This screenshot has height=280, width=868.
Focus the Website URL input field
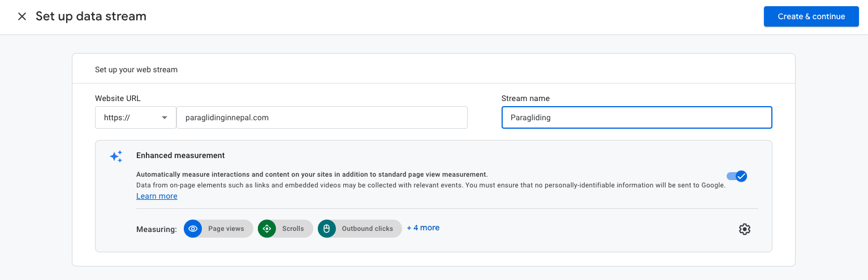coord(322,117)
